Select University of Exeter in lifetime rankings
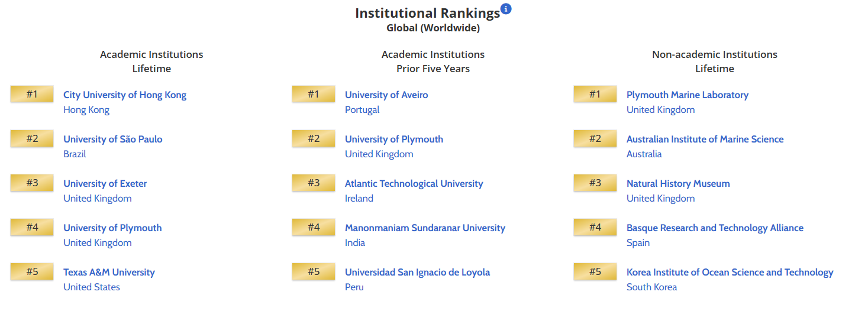Viewport: 868px width, 311px height. point(105,183)
